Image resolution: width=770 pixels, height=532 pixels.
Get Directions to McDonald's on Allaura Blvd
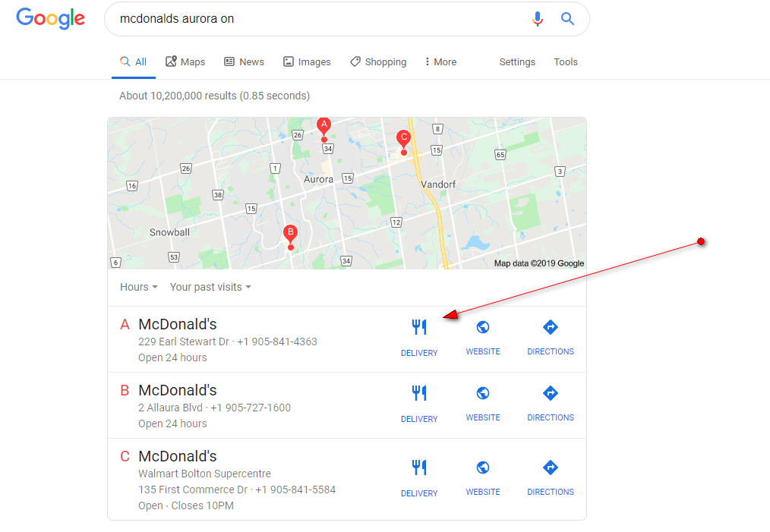(x=551, y=404)
